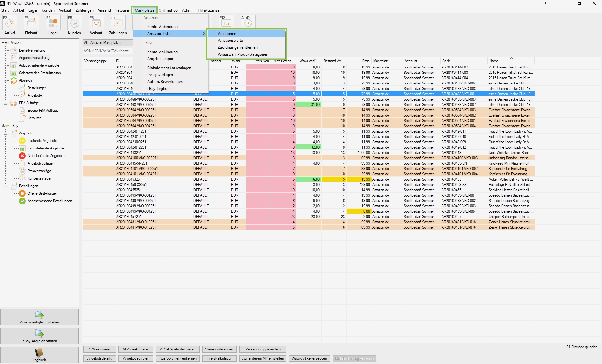Viewport: 602px width, 364px height.
Task: Open the Amazon Retouren icon
Action: 22,118
